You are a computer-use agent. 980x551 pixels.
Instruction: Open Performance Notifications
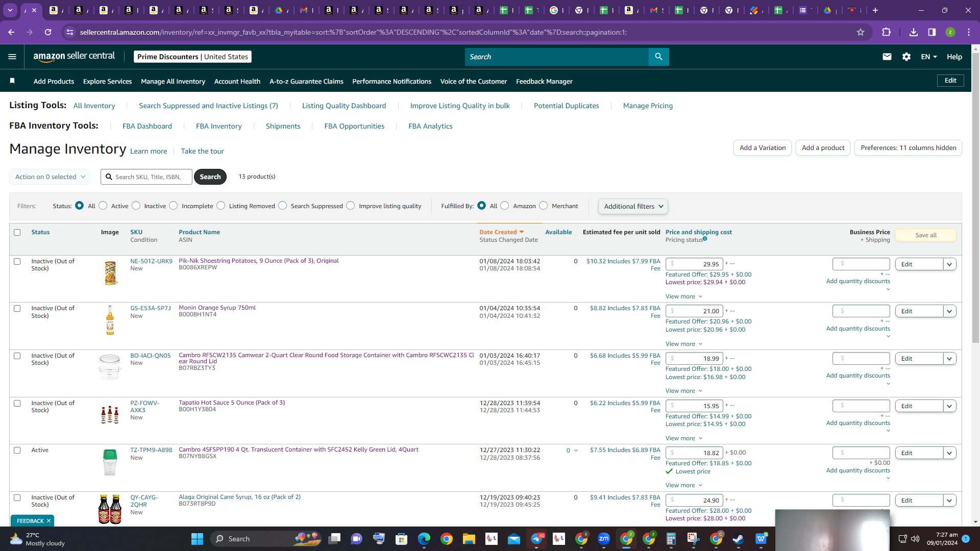click(x=391, y=81)
